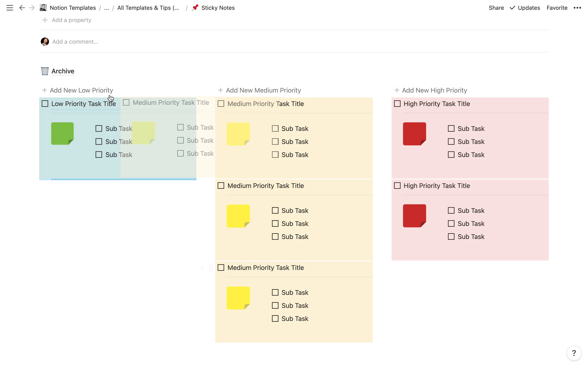
Task: Expand the collapsed breadcrumb ellipsis
Action: (106, 8)
